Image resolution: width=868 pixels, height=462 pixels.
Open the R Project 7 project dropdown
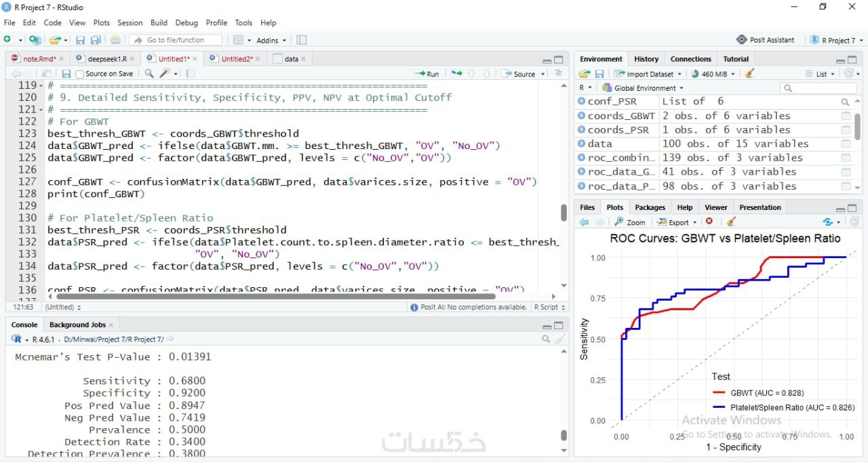836,40
